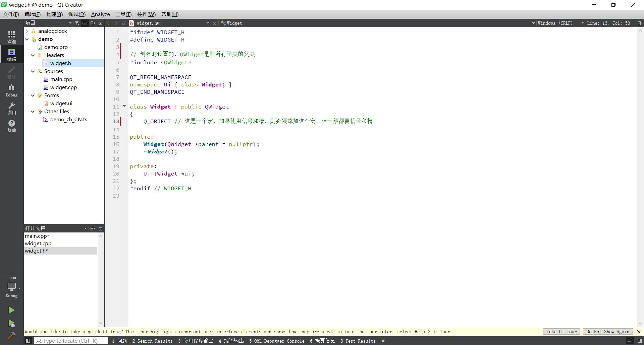The image size is (644, 345).
Task: Open the demo kit selector monitor icon
Action: click(x=12, y=287)
